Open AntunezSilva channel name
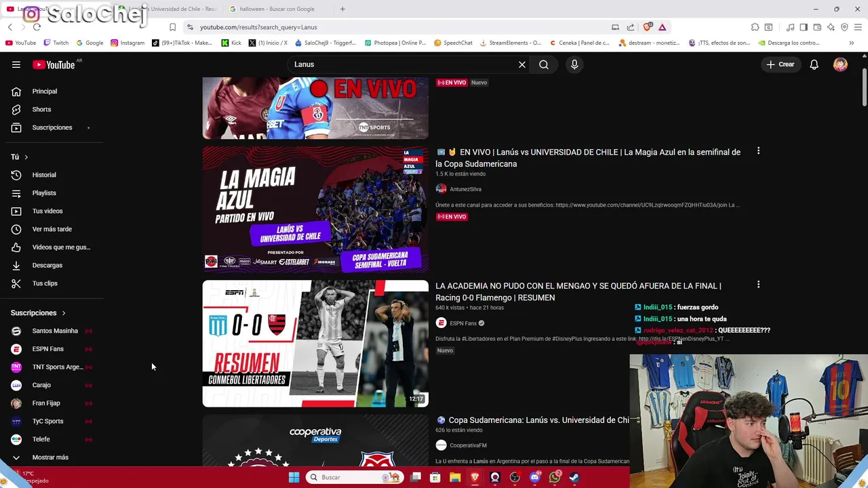Viewport: 868px width, 488px height. click(465, 189)
